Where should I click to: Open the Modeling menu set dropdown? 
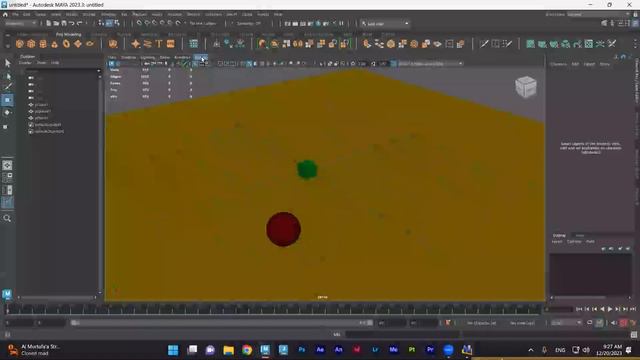point(20,23)
